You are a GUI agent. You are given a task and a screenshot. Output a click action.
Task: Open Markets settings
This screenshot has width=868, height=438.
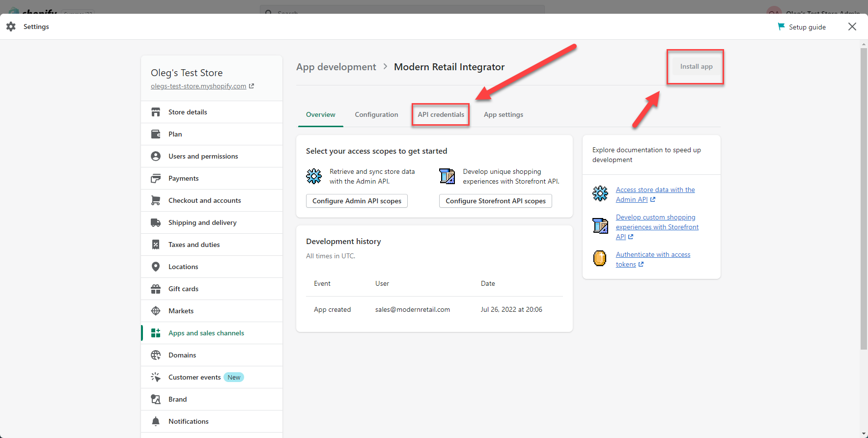coord(212,311)
